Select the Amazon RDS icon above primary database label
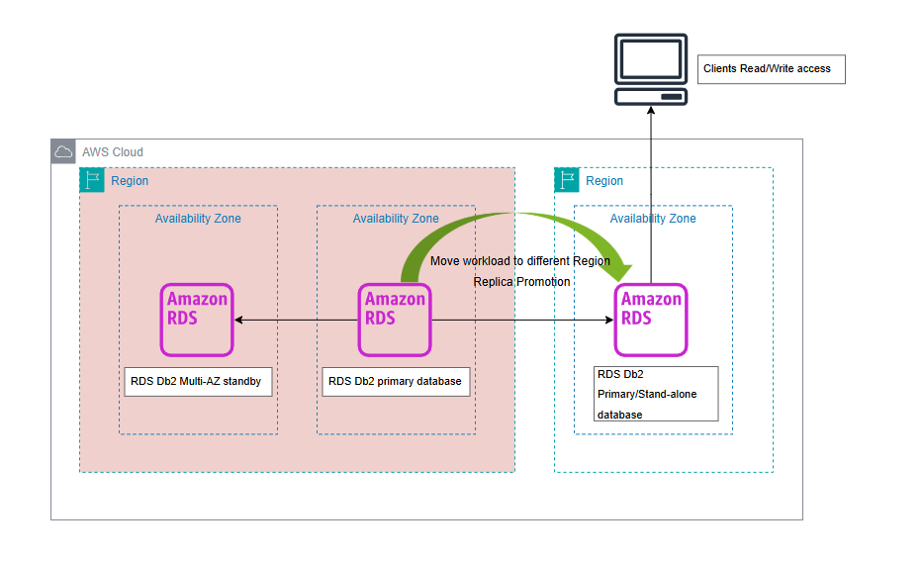Viewport: 924px width, 561px height. tap(395, 320)
